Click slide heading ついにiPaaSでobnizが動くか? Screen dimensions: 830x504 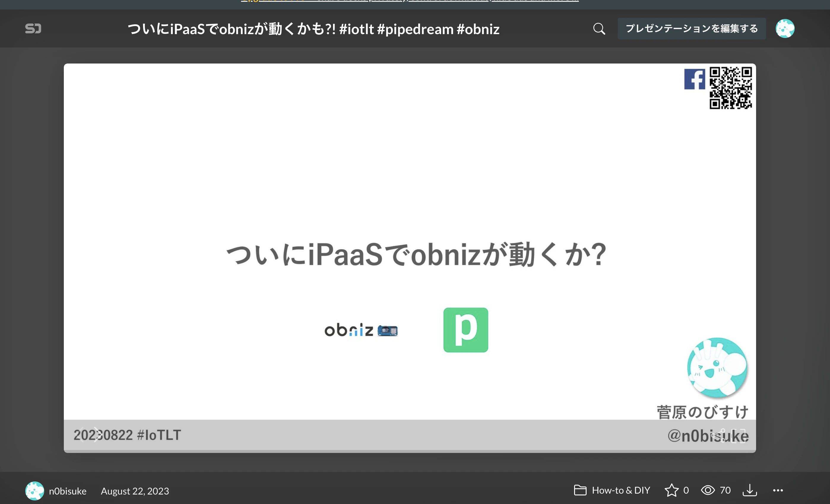point(416,254)
